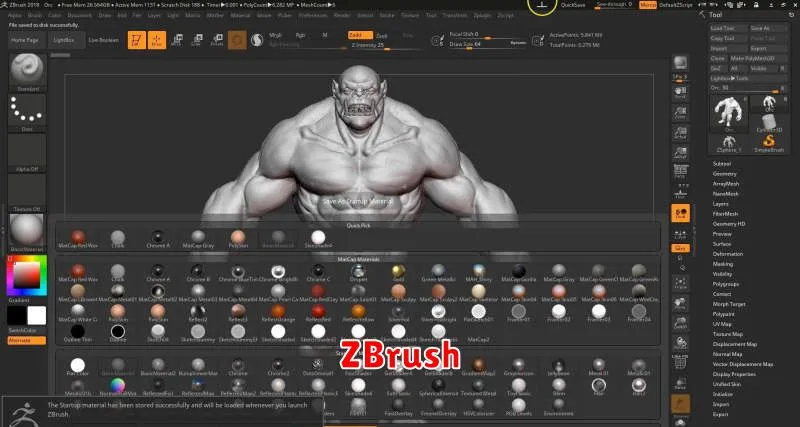Select the Scale transform icon
This screenshot has height=427, width=800.
tap(196, 40)
